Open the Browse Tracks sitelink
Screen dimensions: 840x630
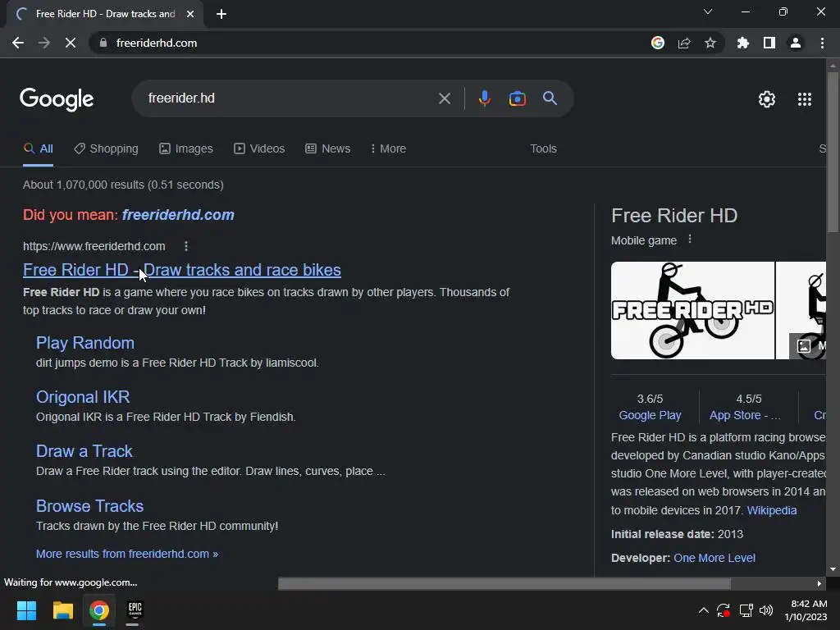[x=89, y=505]
